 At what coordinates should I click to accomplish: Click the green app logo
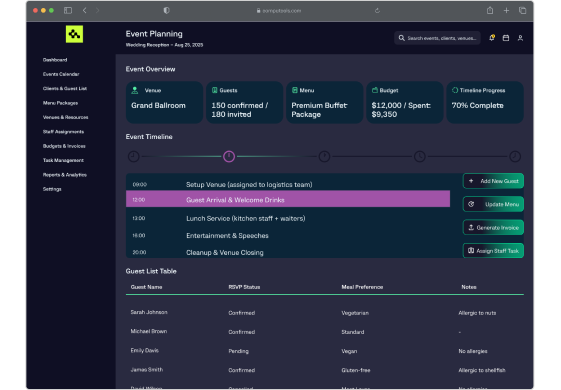tap(74, 34)
